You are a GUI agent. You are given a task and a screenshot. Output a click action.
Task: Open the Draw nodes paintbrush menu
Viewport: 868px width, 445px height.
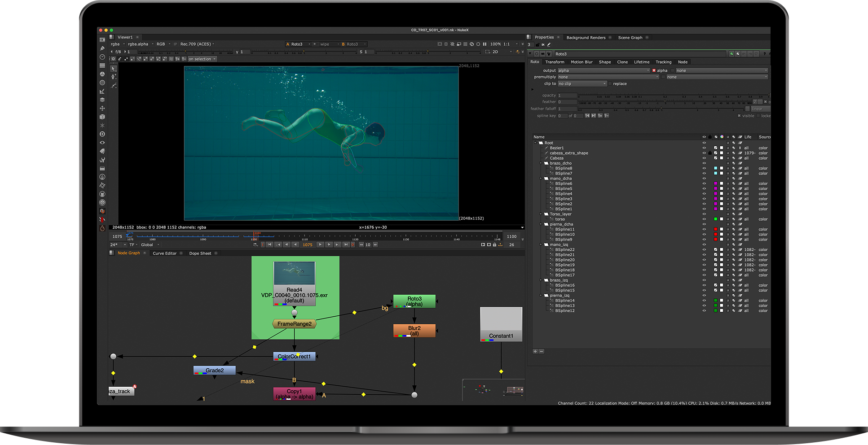coord(102,48)
